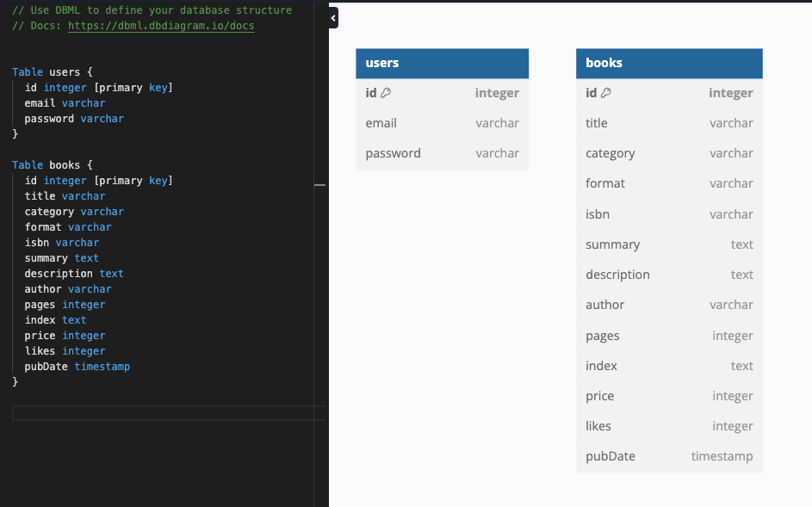Select the books table header

[x=669, y=63]
